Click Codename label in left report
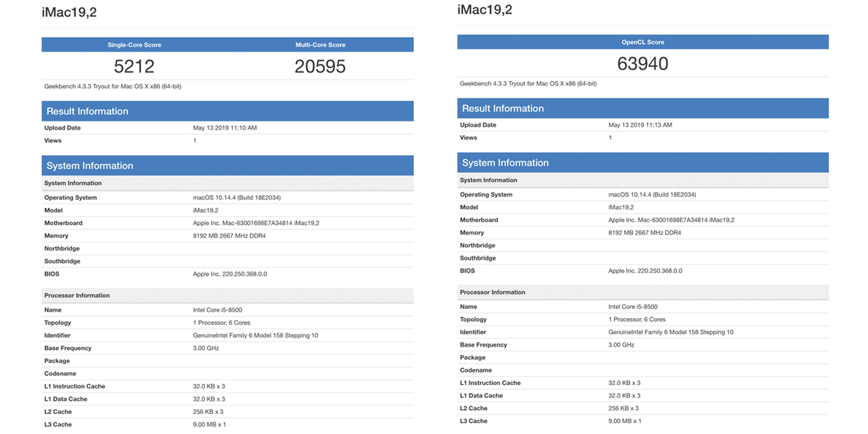 pos(60,374)
